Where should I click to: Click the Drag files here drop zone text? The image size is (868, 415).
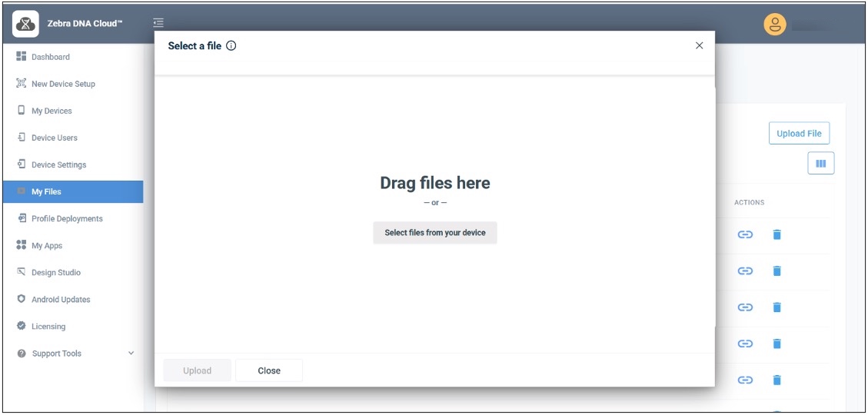point(435,183)
